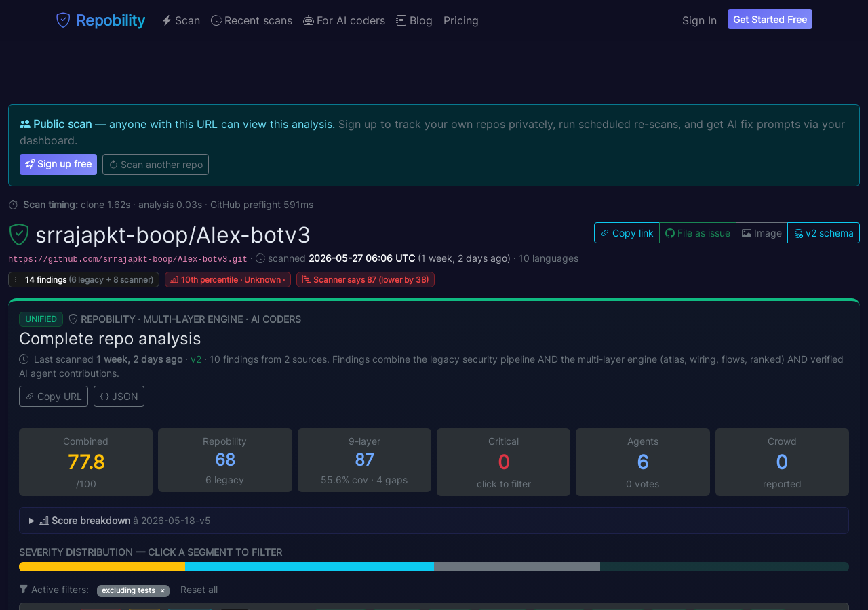Copy link to this scan
Screen dimensions: 868x610
tap(627, 232)
